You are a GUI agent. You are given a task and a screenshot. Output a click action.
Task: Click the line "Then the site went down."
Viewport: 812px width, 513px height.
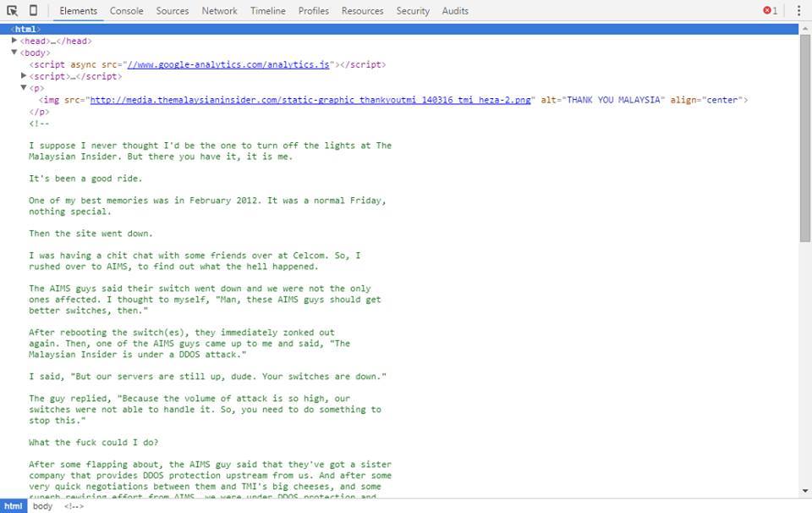[x=91, y=233]
